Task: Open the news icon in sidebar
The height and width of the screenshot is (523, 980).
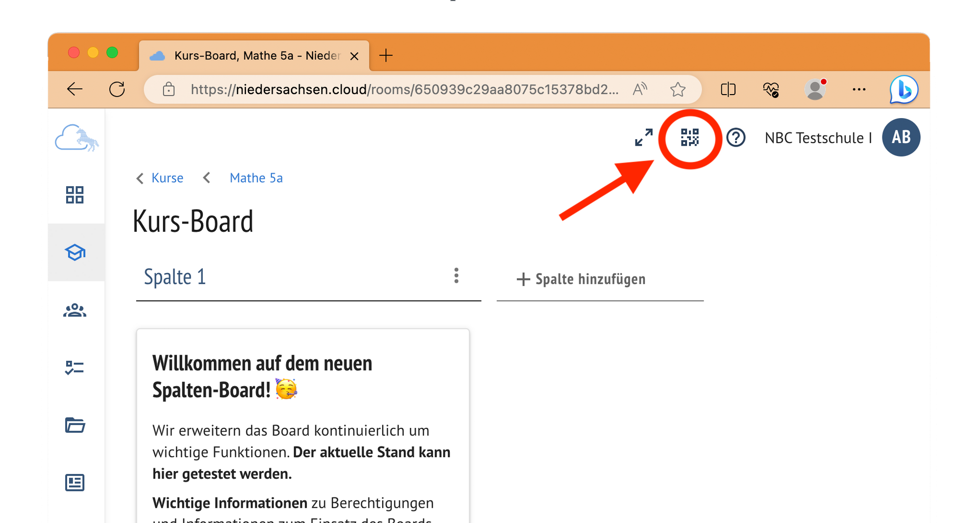Action: (x=75, y=483)
